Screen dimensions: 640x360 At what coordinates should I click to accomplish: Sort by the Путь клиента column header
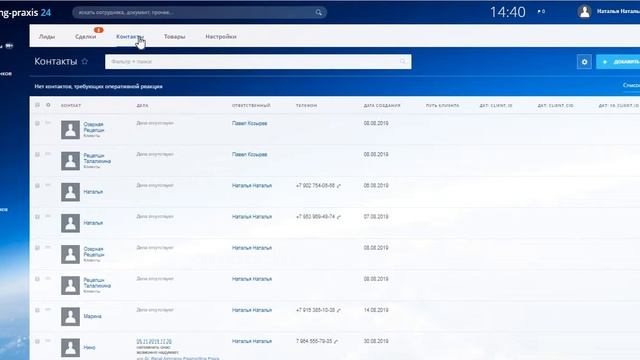tap(442, 105)
